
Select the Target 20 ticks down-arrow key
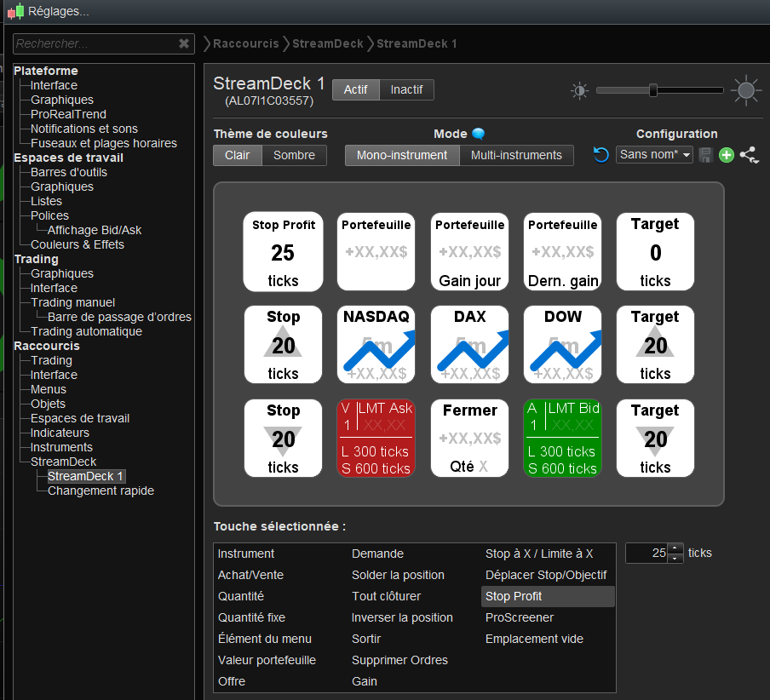pyautogui.click(x=655, y=438)
